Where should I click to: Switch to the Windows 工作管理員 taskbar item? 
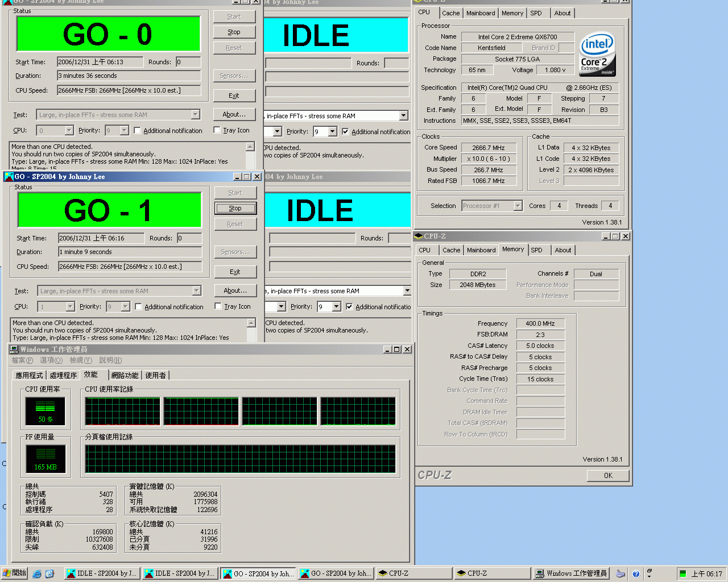point(570,573)
